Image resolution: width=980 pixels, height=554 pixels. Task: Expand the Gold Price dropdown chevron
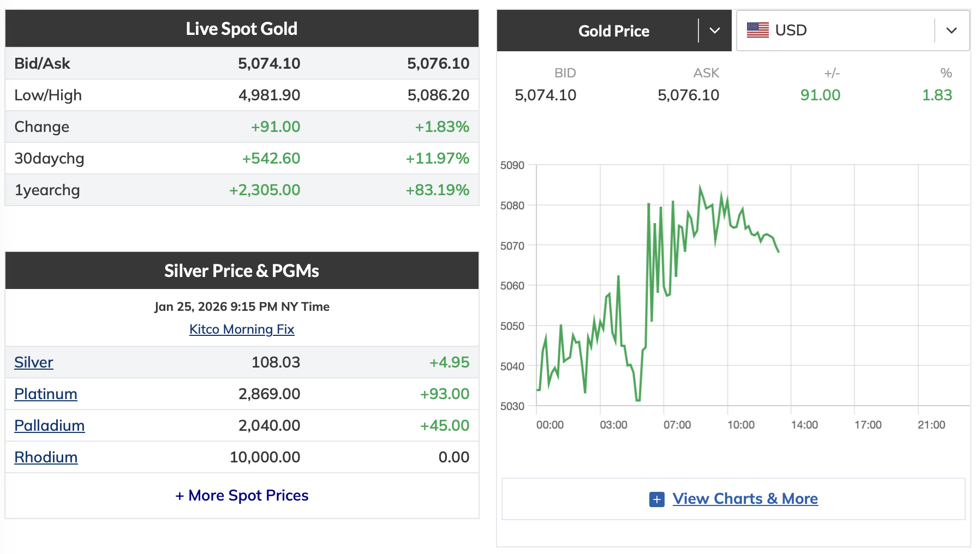pos(715,31)
